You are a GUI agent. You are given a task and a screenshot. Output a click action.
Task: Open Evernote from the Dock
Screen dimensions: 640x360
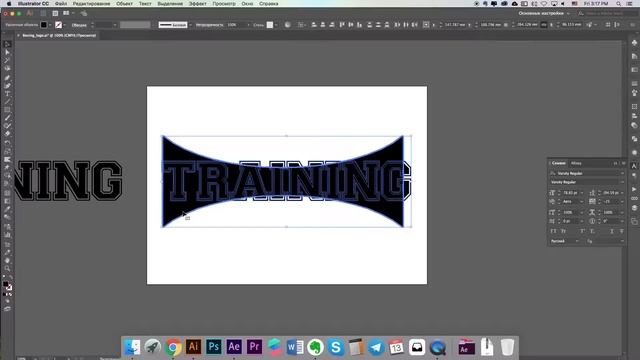coord(315,347)
